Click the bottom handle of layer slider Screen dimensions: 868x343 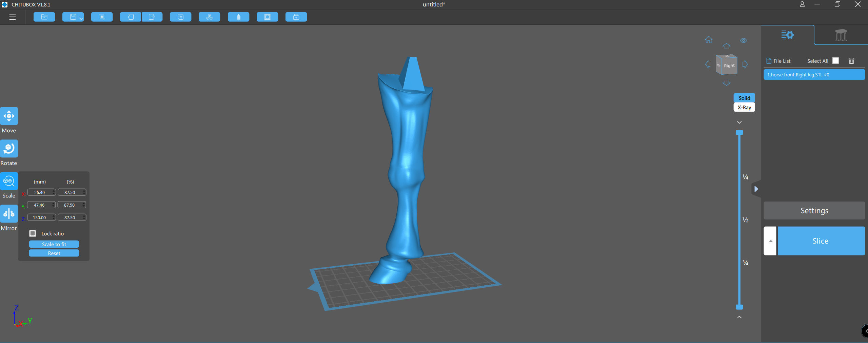[x=739, y=307]
